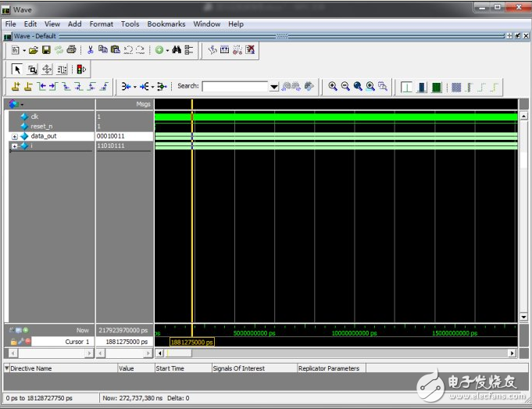Click the Zoom Out magnifier icon
The image size is (532, 409).
point(345,86)
